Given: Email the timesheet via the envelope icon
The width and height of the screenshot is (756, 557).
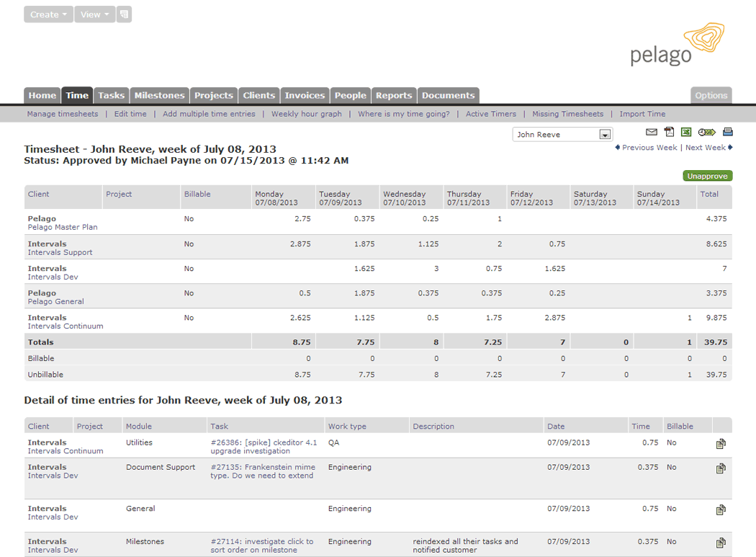Looking at the screenshot, I should point(652,132).
